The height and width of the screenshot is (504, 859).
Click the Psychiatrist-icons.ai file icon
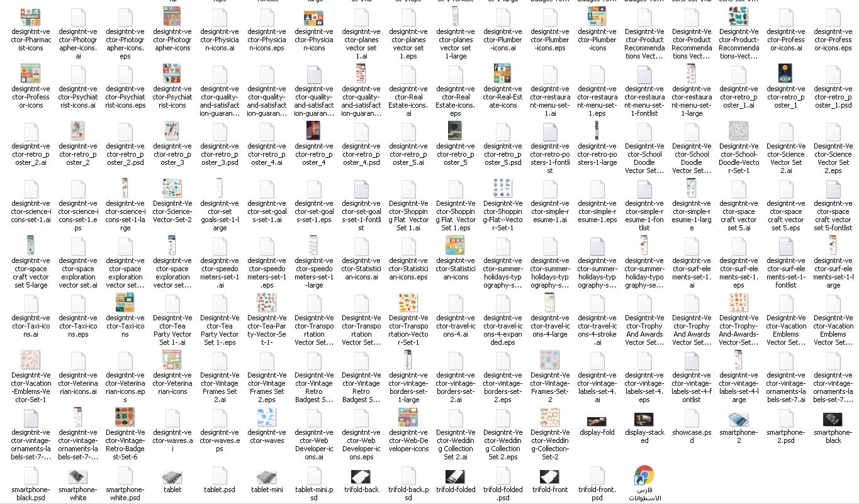(78, 74)
